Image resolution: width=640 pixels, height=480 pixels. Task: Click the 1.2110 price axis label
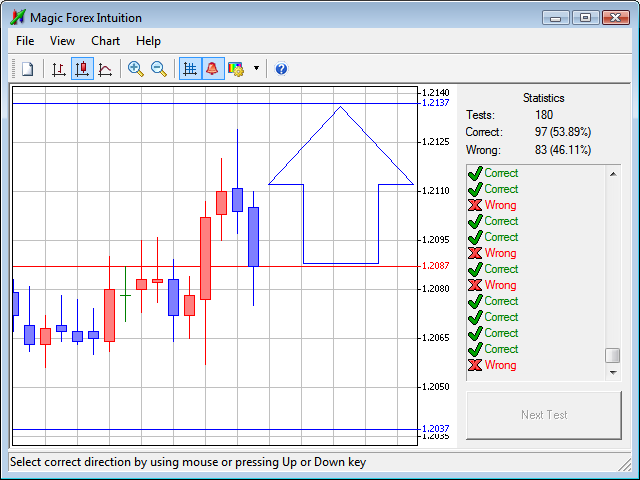(436, 191)
